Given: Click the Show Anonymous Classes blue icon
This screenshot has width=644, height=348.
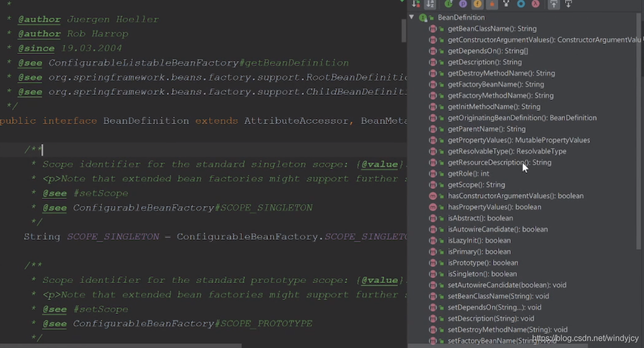Looking at the screenshot, I should click(x=521, y=4).
